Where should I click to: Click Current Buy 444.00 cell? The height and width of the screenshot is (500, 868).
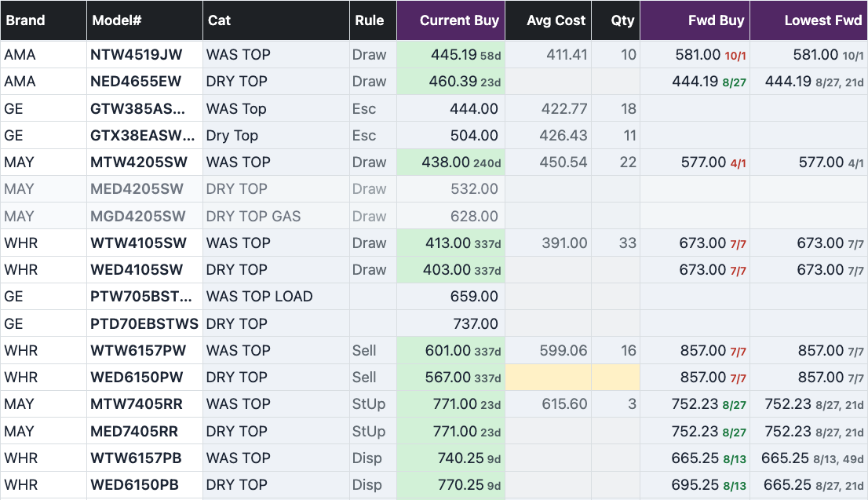pyautogui.click(x=450, y=108)
